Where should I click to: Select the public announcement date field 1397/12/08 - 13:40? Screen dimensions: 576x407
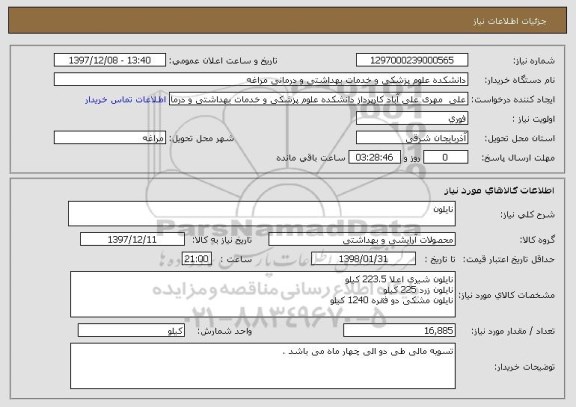coord(110,60)
